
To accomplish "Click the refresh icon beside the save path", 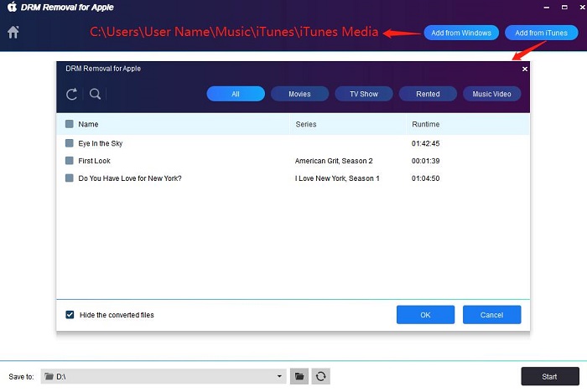I will point(319,377).
